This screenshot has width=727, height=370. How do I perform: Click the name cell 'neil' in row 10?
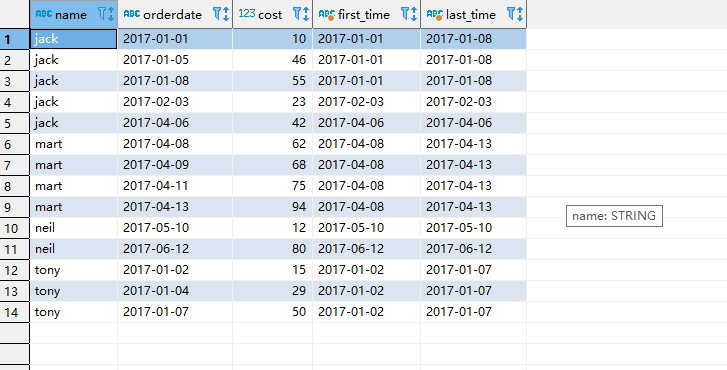pos(73,228)
